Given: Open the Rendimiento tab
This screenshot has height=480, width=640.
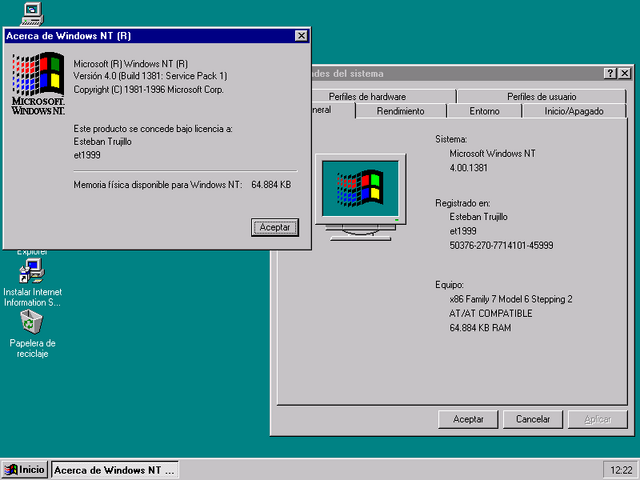Looking at the screenshot, I should pyautogui.click(x=400, y=111).
